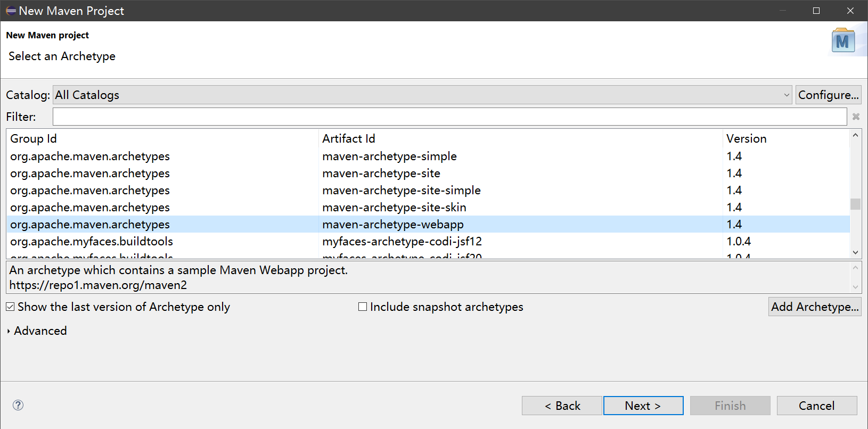This screenshot has height=429, width=868.
Task: Open Configure catalogs settings
Action: [x=828, y=95]
